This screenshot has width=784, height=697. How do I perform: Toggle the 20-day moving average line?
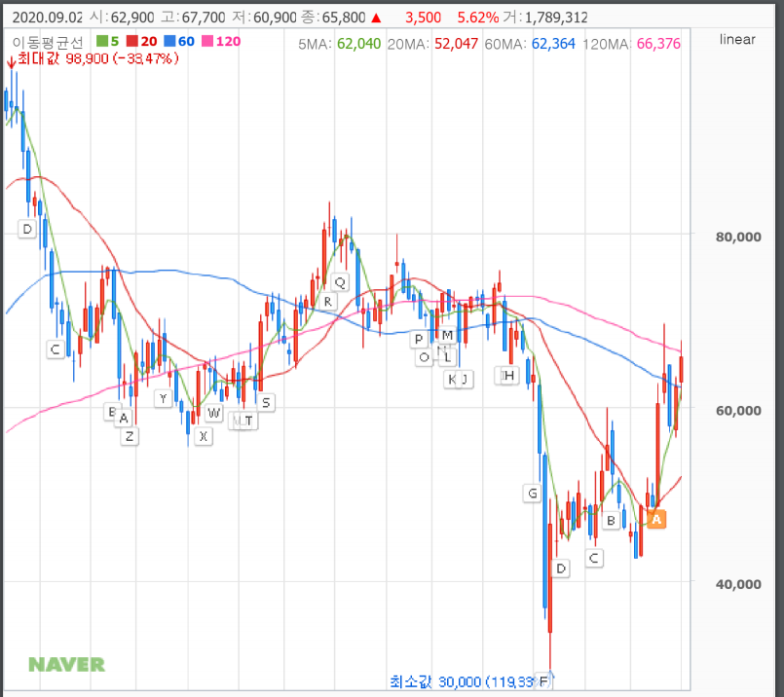pos(143,41)
